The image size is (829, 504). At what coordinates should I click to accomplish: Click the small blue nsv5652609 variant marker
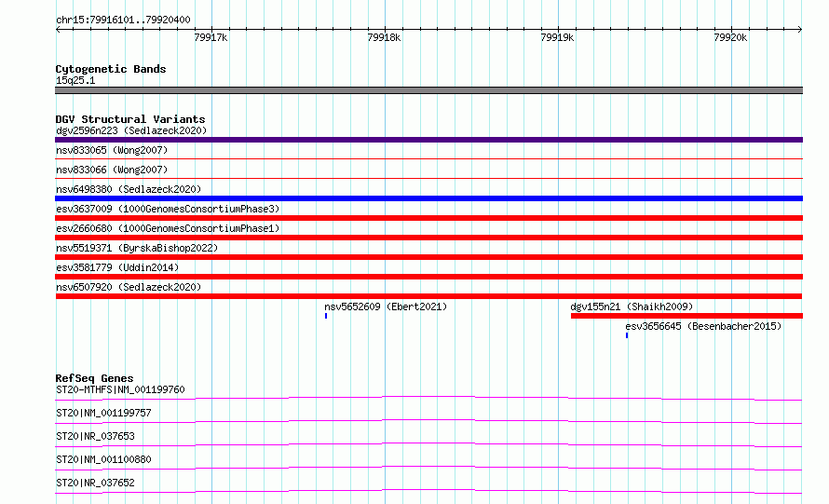coord(326,316)
